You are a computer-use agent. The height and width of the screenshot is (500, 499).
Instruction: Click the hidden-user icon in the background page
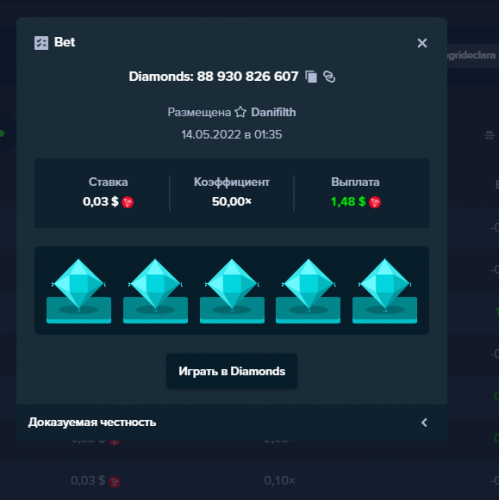tap(489, 135)
